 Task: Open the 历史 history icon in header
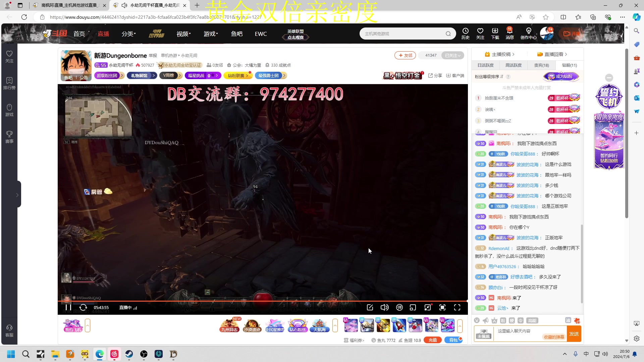tap(466, 34)
